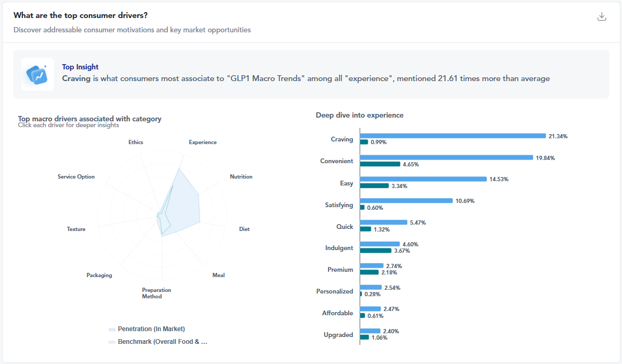Click the Craving 21.34% penetration bar
This screenshot has width=622, height=364.
pos(452,136)
